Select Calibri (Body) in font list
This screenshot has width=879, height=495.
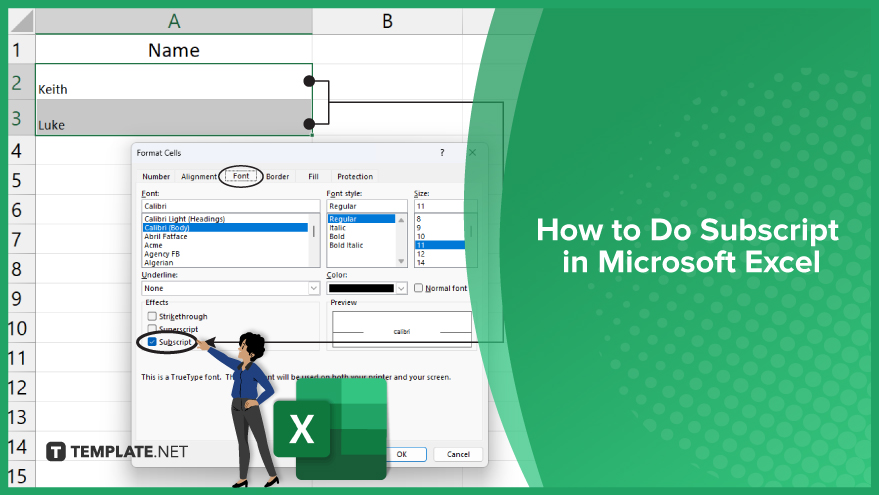[x=225, y=228]
